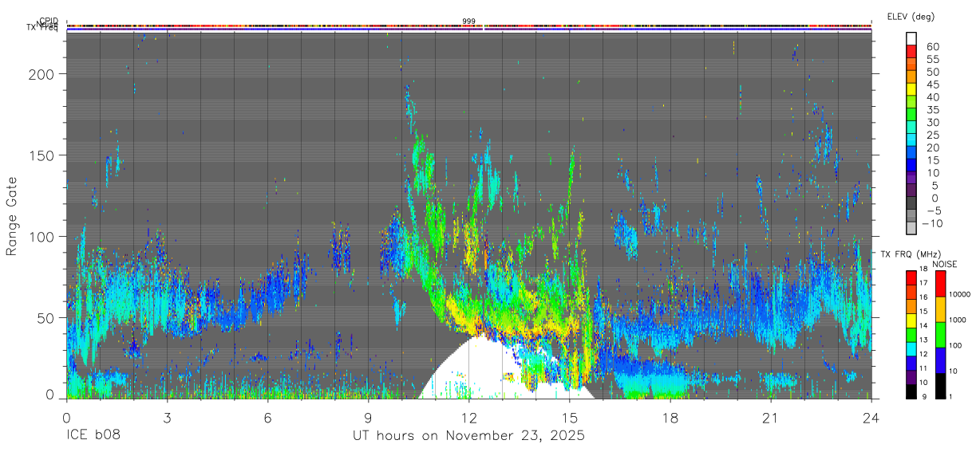Click the multicolored noise strip above the plot
The image size is (980, 452).
[x=469, y=26]
